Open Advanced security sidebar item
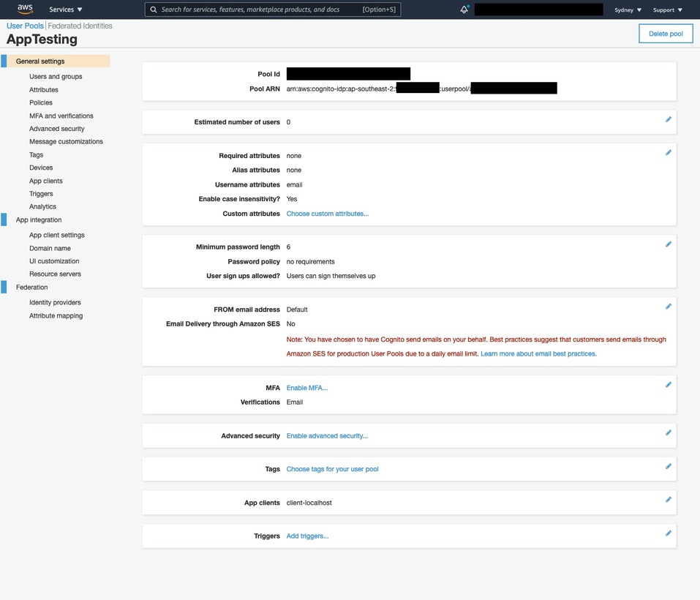This screenshot has width=700, height=600. point(57,129)
